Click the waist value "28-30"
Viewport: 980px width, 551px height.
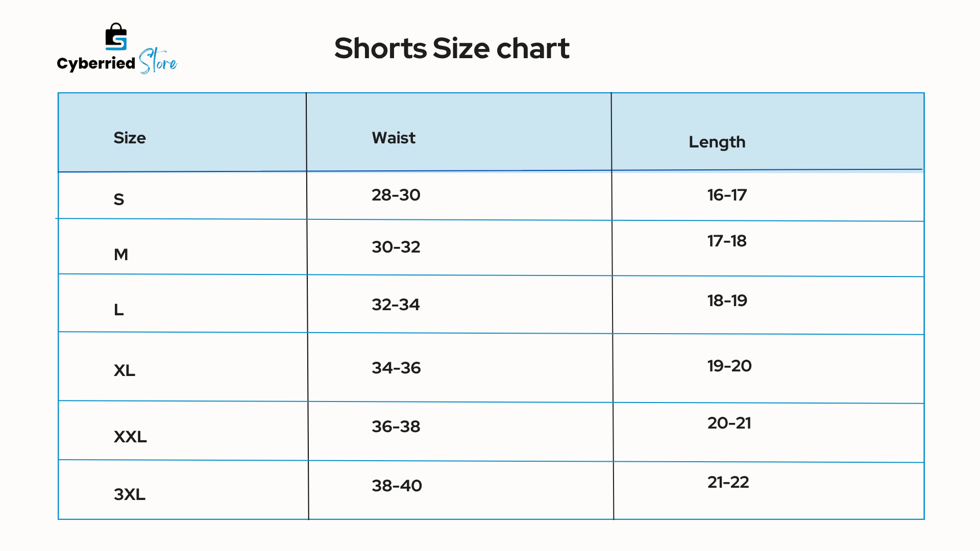396,195
